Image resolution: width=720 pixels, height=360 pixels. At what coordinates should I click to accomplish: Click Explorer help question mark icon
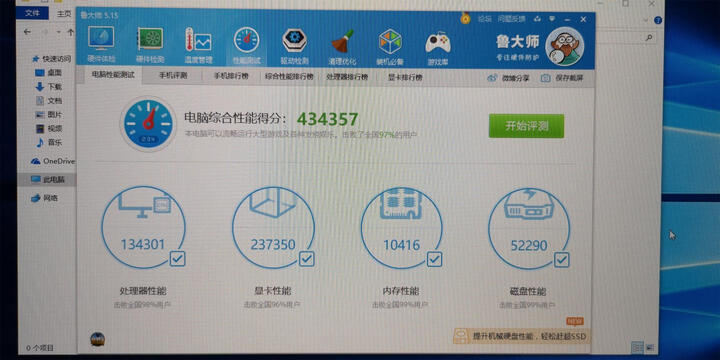pyautogui.click(x=658, y=20)
